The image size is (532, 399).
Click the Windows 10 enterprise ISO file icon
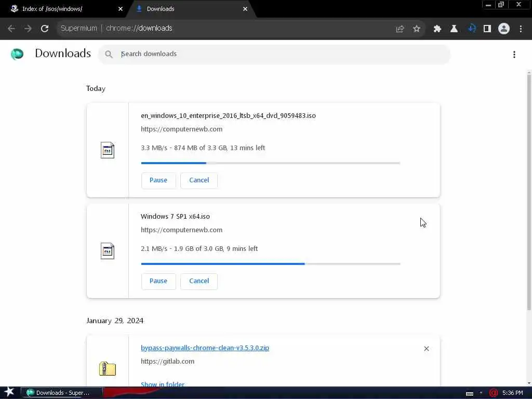pos(108,150)
